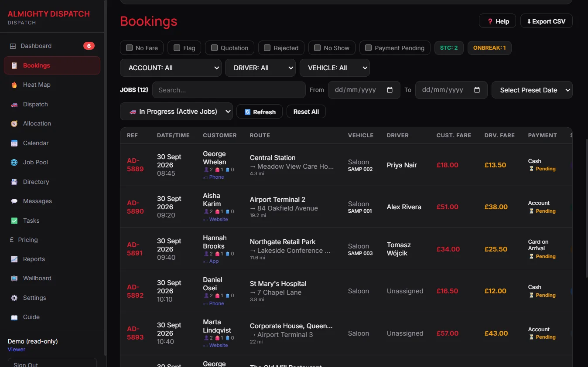The image size is (588, 367).
Task: Click the Guide book icon
Action: [x=14, y=317]
